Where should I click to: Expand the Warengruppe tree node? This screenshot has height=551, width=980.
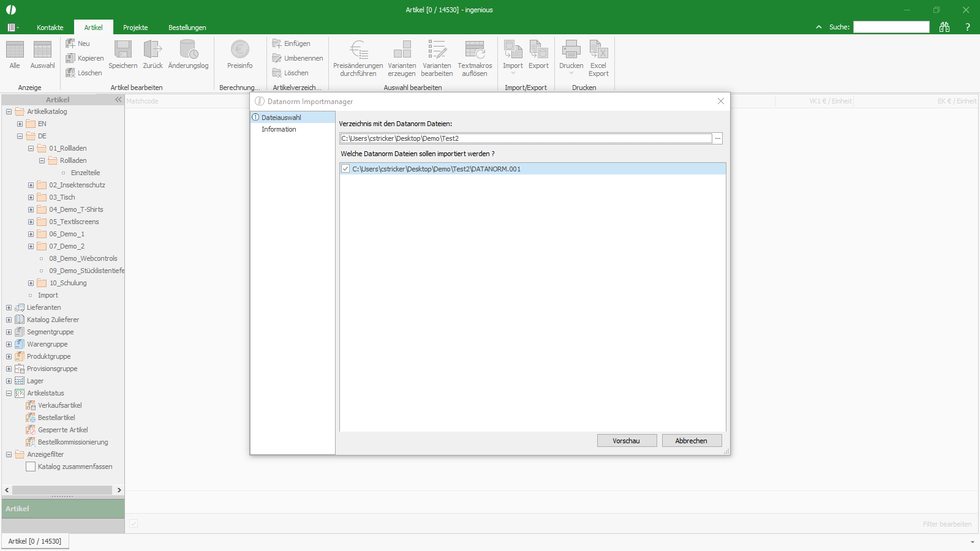[9, 344]
